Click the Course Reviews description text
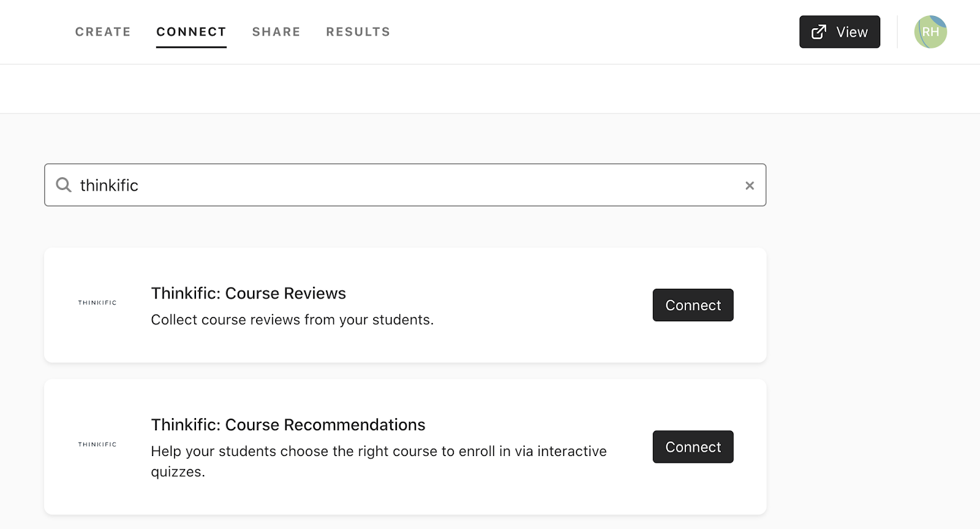 tap(292, 320)
